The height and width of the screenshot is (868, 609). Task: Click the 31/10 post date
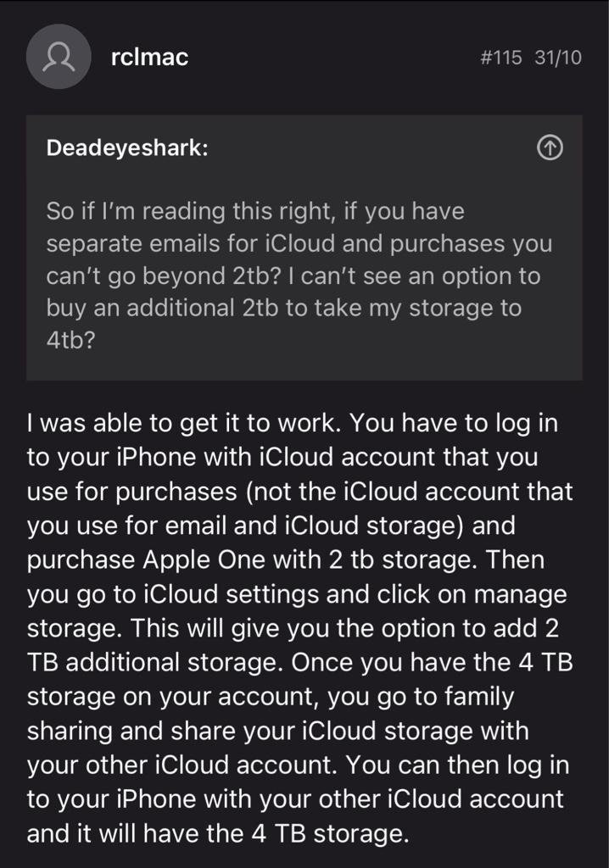coord(558,59)
